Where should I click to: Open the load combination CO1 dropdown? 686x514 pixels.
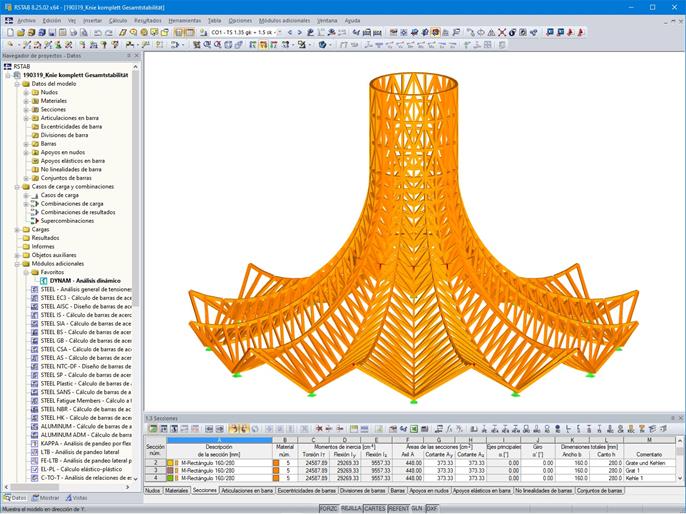280,32
